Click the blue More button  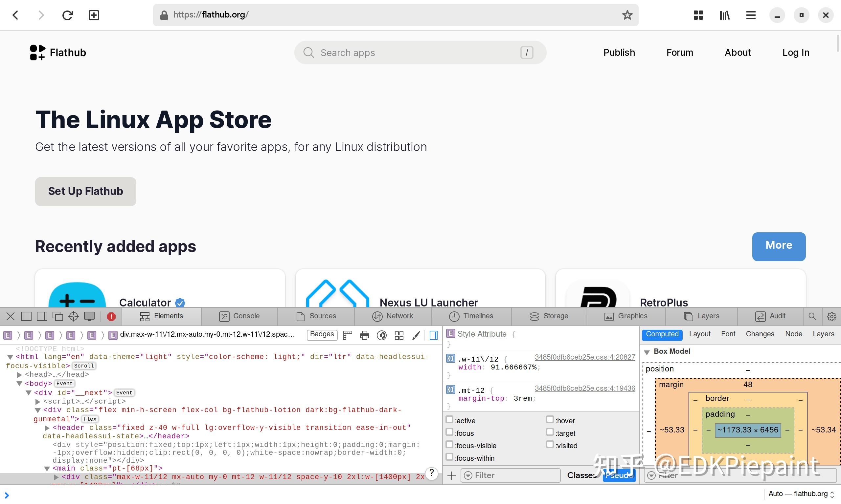click(779, 246)
